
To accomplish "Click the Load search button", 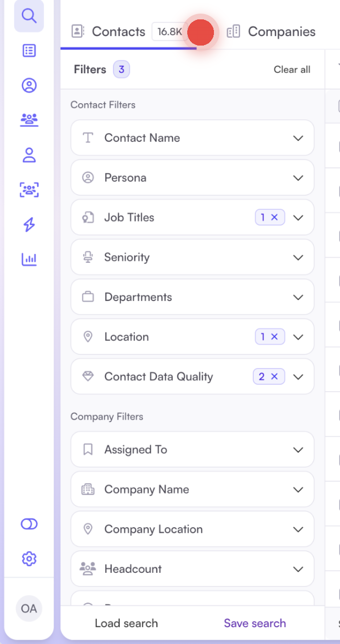I will point(126,623).
